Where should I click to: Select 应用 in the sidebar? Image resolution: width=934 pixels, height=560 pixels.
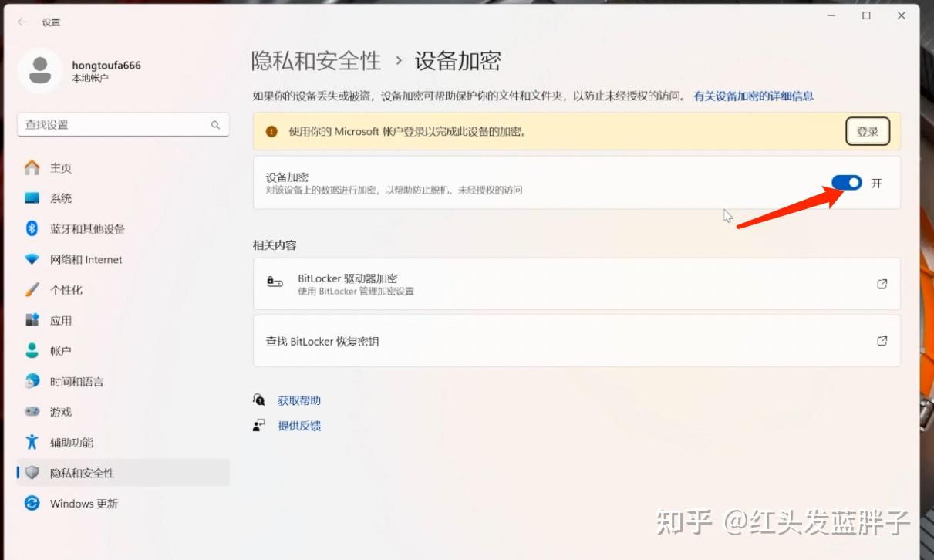tap(123, 320)
